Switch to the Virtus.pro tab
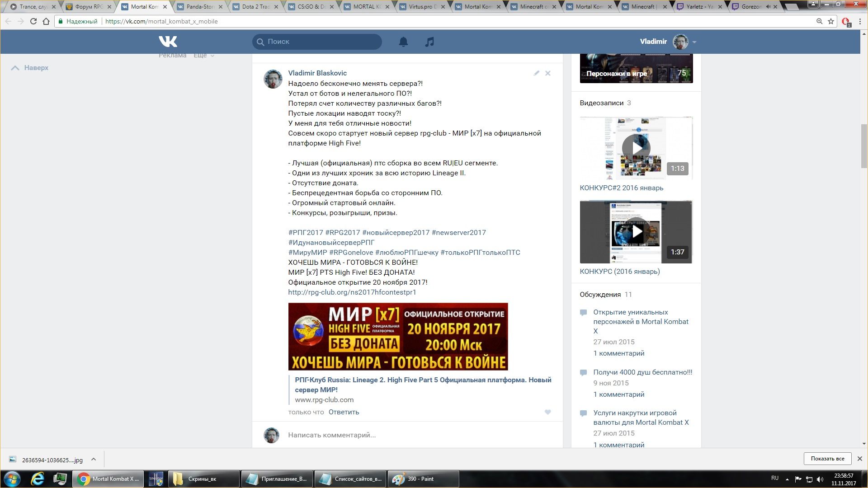 421,7
